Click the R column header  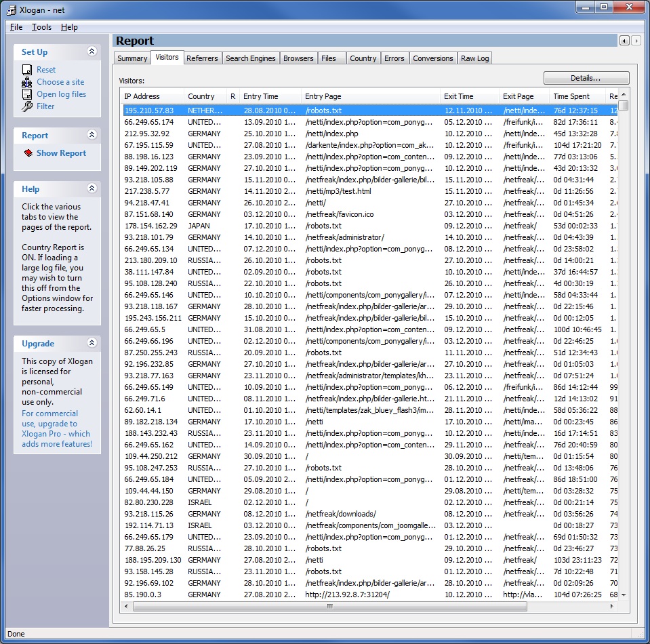point(233,96)
